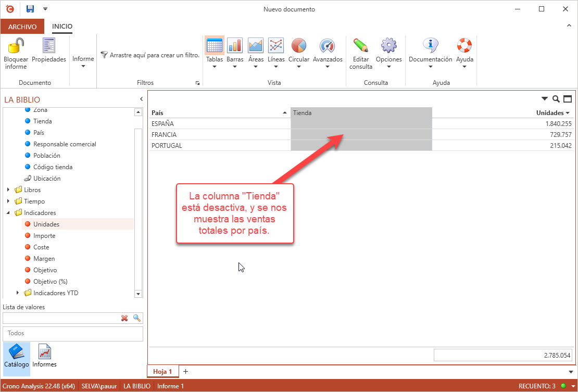Clear the value list with red X

[x=124, y=318]
